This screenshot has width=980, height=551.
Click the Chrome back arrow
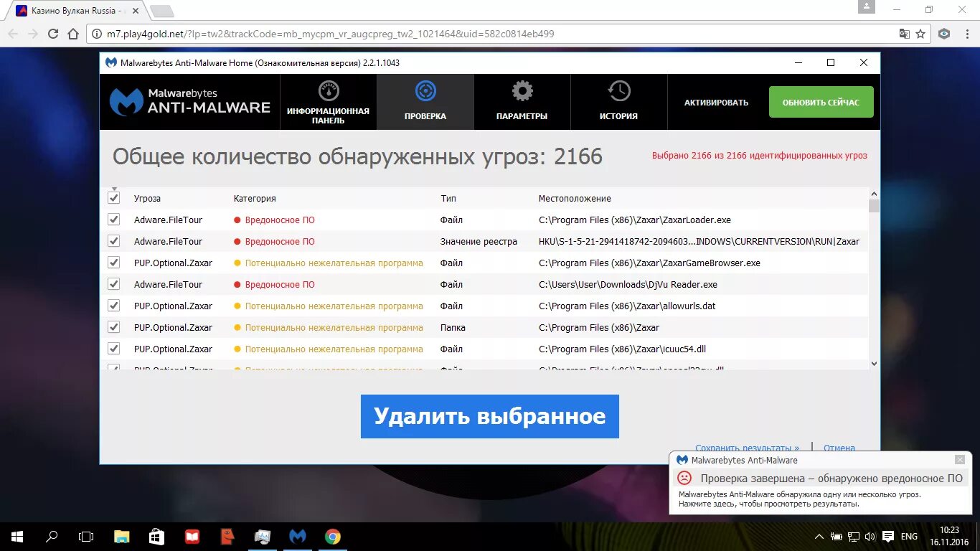pyautogui.click(x=13, y=34)
